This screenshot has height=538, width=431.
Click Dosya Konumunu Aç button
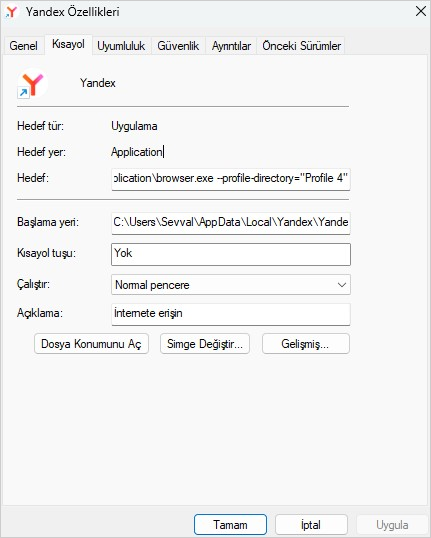coord(91,343)
